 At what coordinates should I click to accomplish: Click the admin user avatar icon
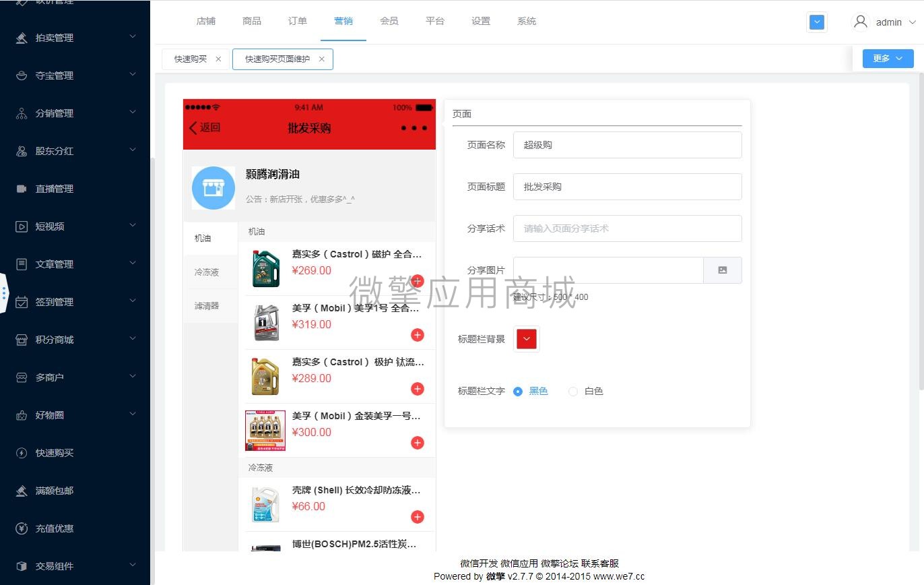[860, 22]
